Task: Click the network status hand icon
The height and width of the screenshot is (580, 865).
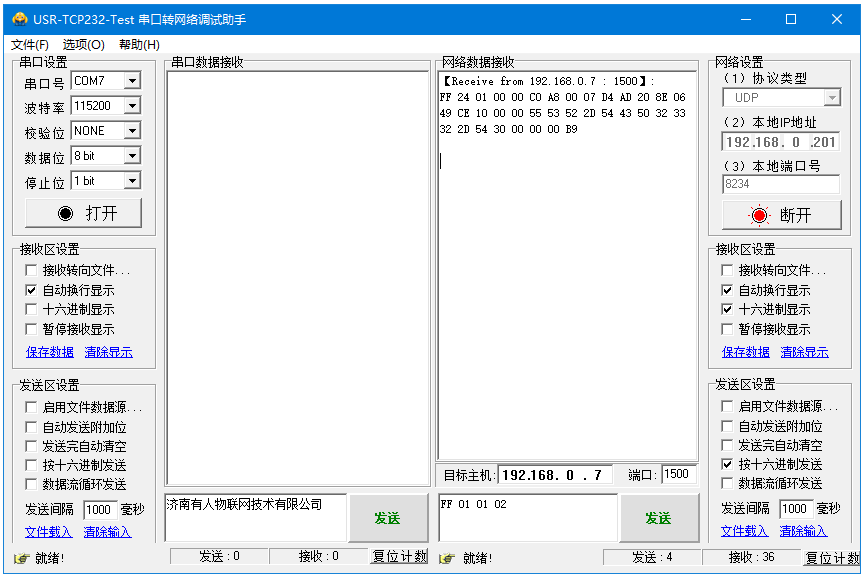Action: tap(446, 558)
